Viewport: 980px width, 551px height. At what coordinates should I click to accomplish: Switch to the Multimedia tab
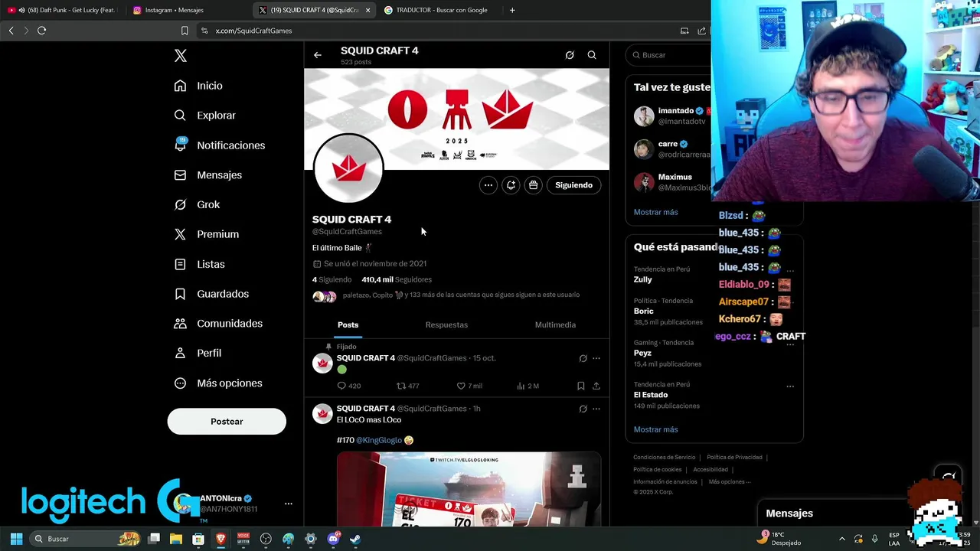(555, 325)
